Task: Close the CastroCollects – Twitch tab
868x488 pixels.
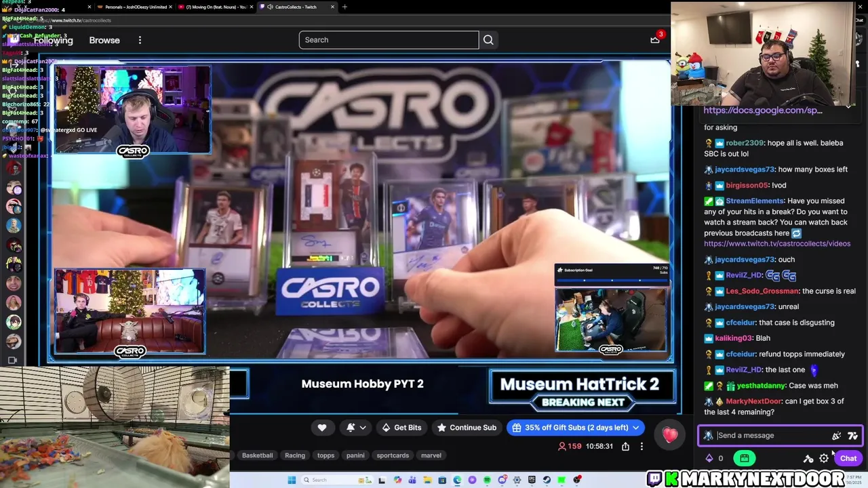Action: [x=332, y=7]
